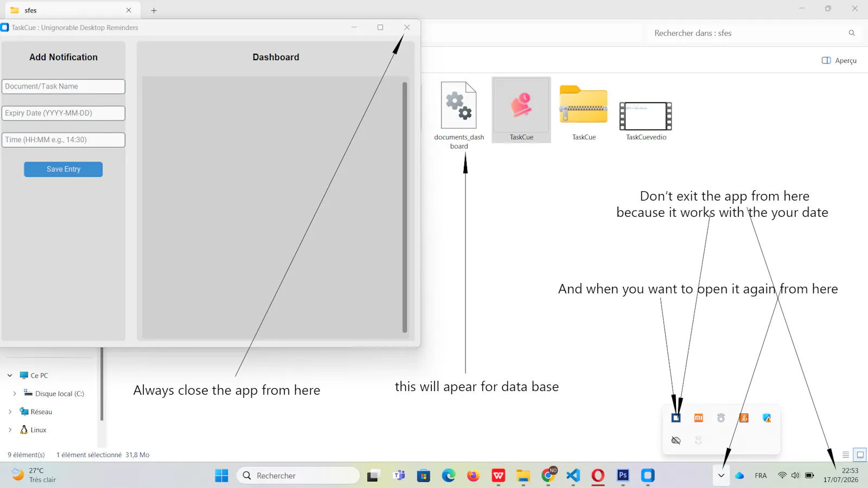Select the documents_dashboard file in Explorer
868x488 pixels.
pyautogui.click(x=459, y=115)
